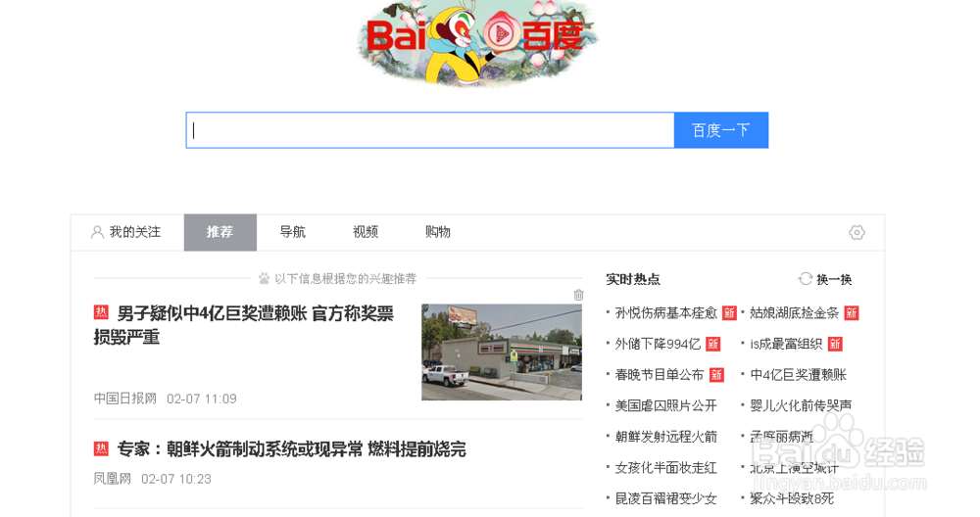Viewport: 980px width, 517px height.
Task: Click the 凤凰网 source label
Action: tap(113, 479)
